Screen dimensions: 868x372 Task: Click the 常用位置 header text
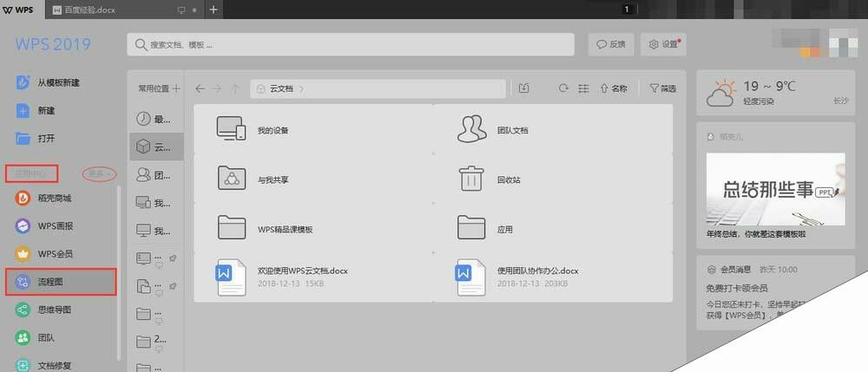point(154,88)
